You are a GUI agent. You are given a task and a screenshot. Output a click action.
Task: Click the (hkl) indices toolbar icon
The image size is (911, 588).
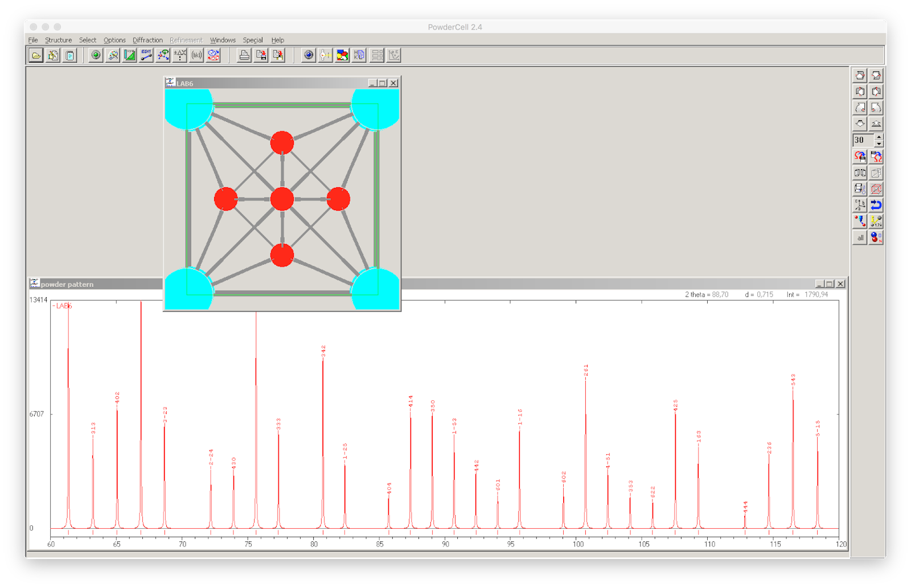(x=196, y=55)
